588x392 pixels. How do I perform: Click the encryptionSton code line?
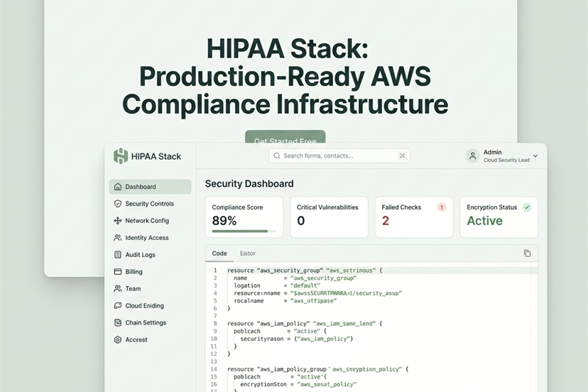(298, 384)
